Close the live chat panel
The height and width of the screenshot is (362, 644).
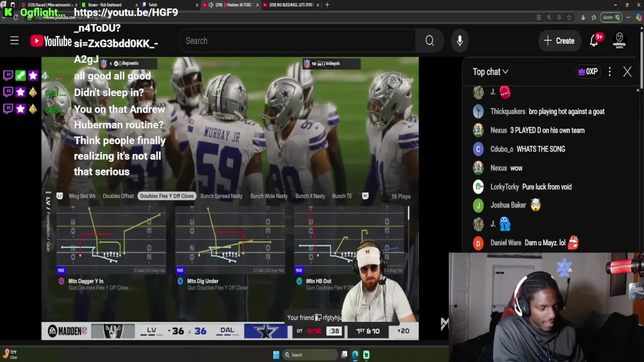(x=627, y=72)
